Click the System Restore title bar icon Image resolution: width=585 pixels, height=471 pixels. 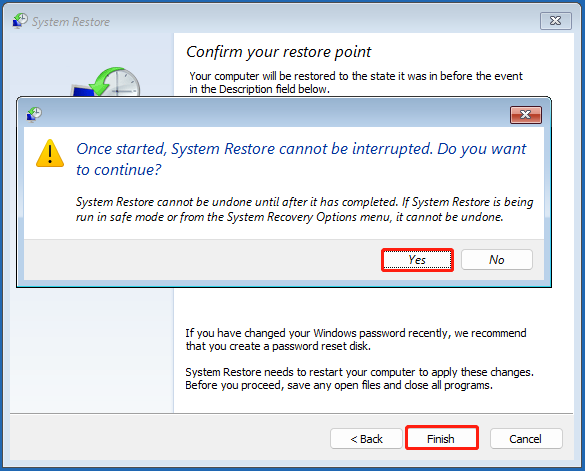[x=20, y=21]
